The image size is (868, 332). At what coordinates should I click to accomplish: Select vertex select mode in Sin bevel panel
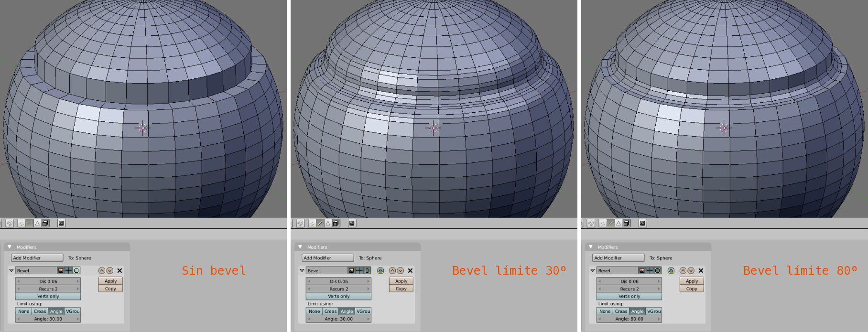22,223
